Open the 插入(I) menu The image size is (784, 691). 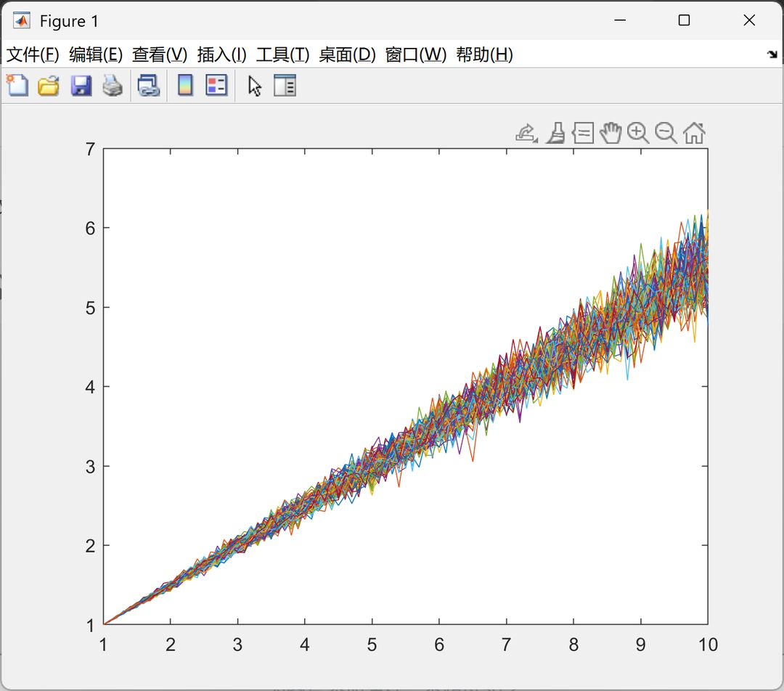pos(221,54)
